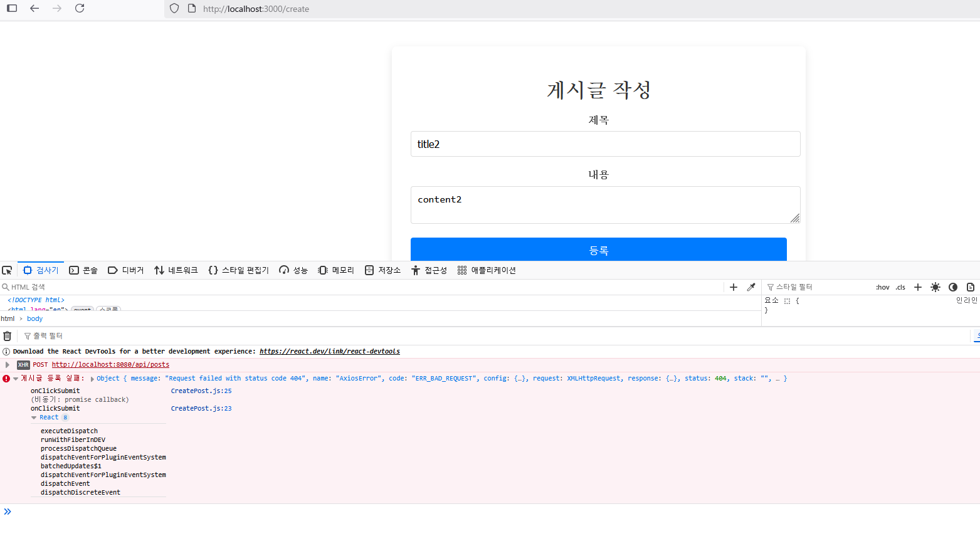Image resolution: width=980 pixels, height=536 pixels.
Task: Submit the post with 등록 button
Action: [598, 250]
